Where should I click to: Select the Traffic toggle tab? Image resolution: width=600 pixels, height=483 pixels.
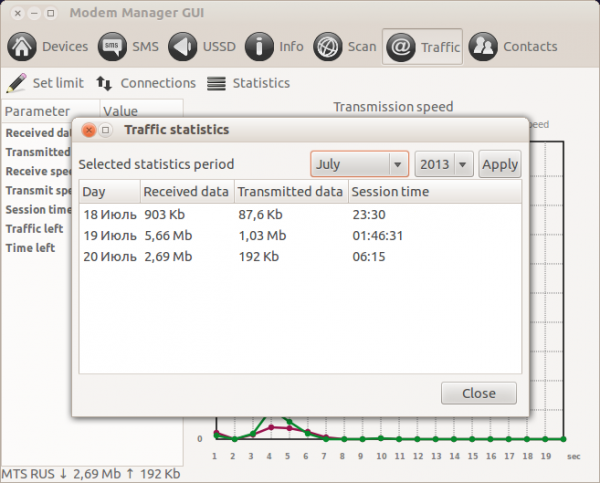[423, 47]
